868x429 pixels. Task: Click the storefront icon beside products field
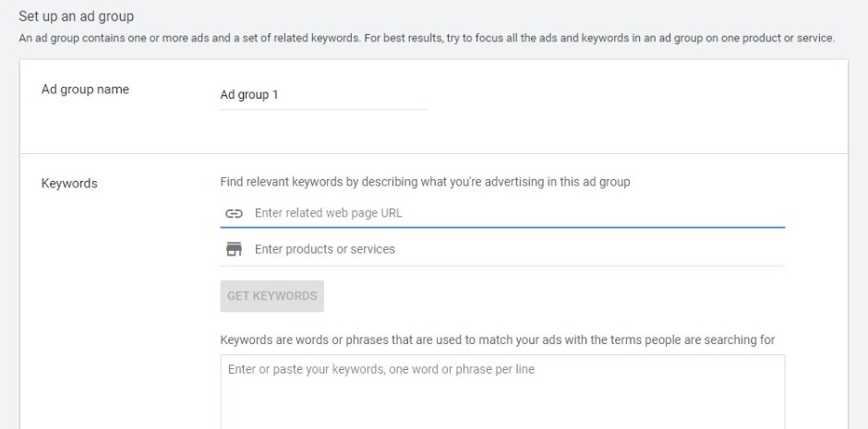234,249
